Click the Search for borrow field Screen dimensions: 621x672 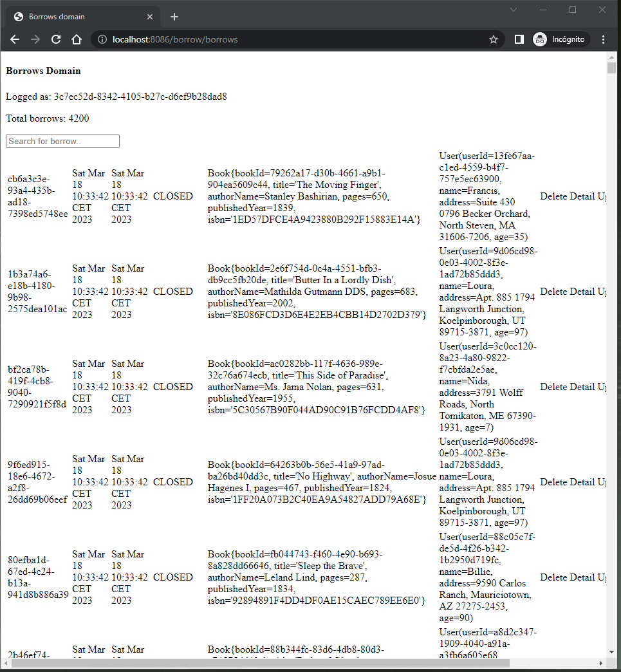[x=62, y=142]
